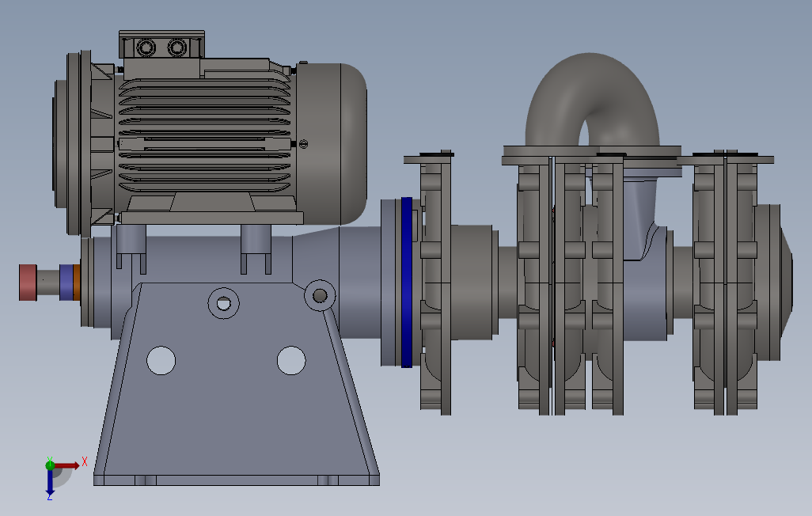The image size is (812, 516).
Task: Click the green Y axis origin ball
Action: [50, 465]
